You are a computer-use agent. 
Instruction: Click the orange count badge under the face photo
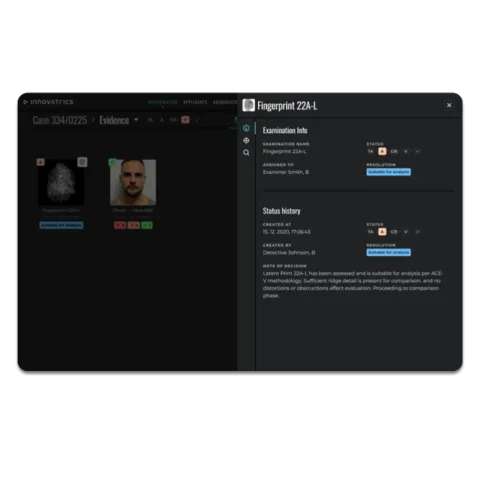pyautogui.click(x=133, y=225)
